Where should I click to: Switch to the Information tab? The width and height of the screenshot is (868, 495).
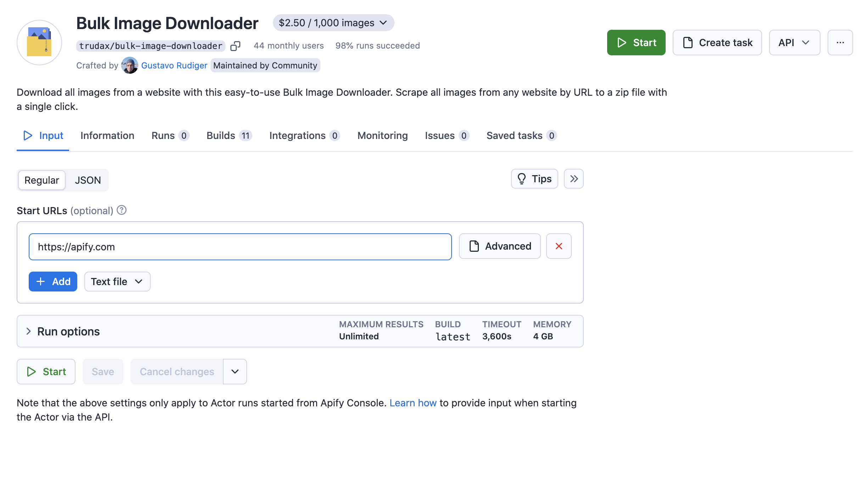click(x=107, y=135)
